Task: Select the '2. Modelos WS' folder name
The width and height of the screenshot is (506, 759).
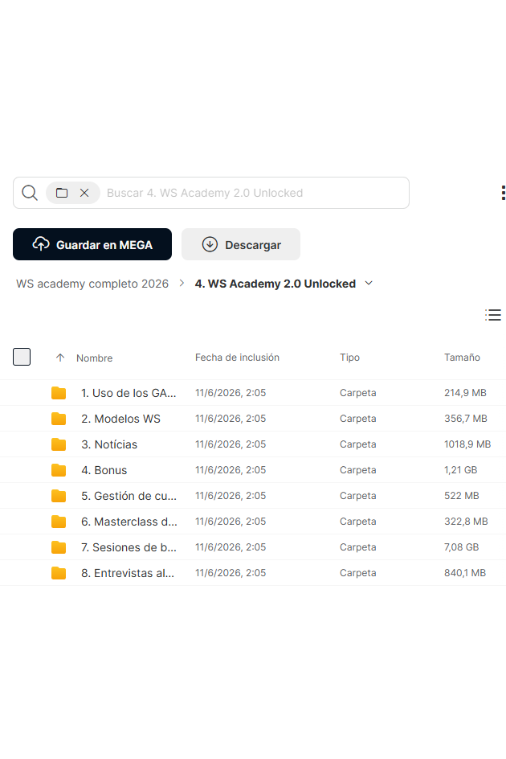Action: [121, 419]
